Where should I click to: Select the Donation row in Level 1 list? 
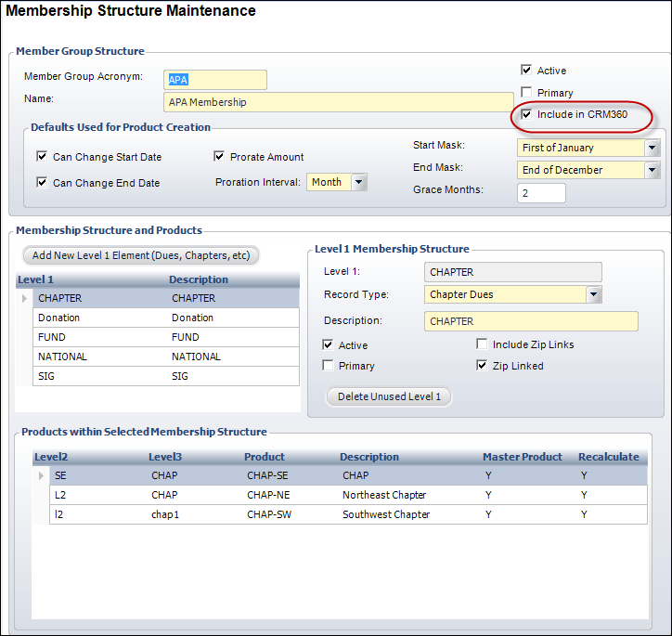pos(166,318)
